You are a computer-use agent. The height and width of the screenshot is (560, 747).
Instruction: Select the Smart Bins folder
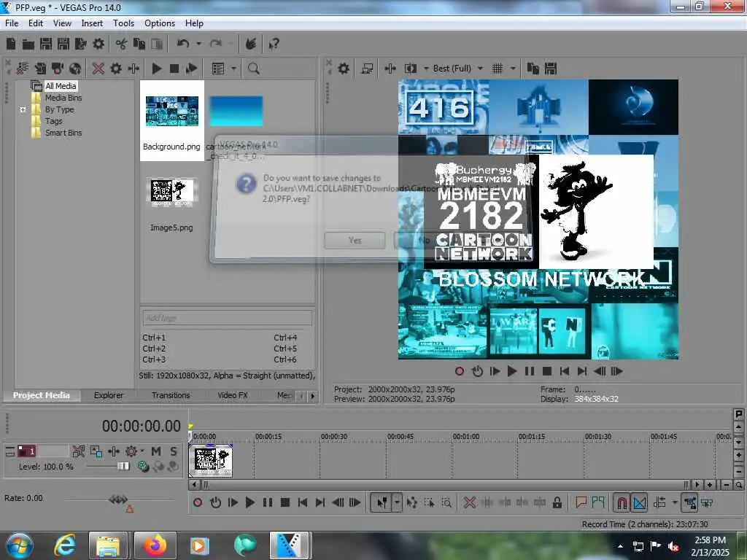point(63,133)
